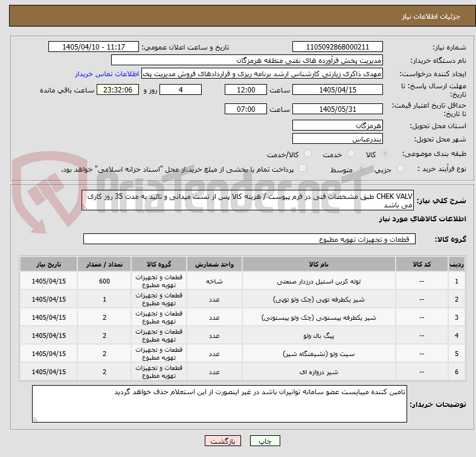Click the price validity date 1405/05/31 field

(x=337, y=109)
